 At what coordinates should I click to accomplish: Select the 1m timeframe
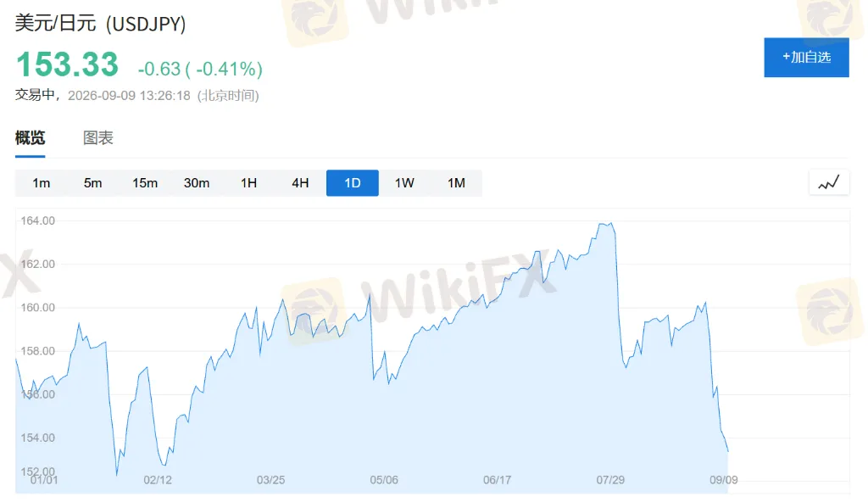pyautogui.click(x=41, y=183)
